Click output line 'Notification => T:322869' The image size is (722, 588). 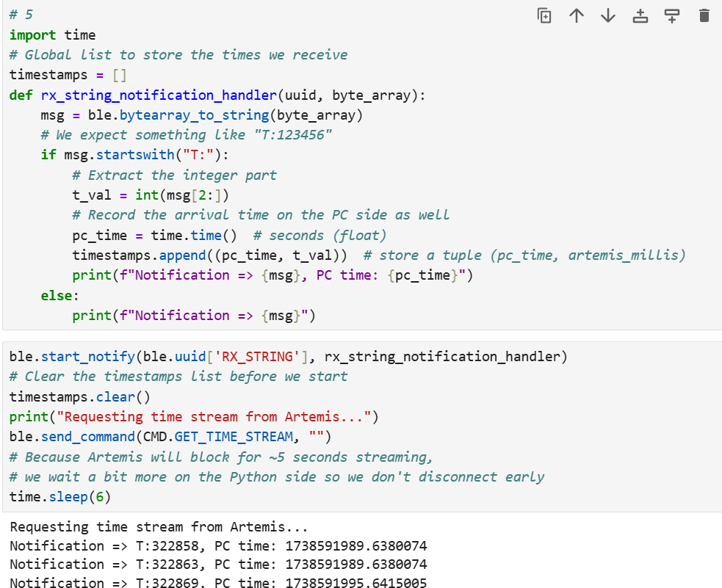pos(218,582)
